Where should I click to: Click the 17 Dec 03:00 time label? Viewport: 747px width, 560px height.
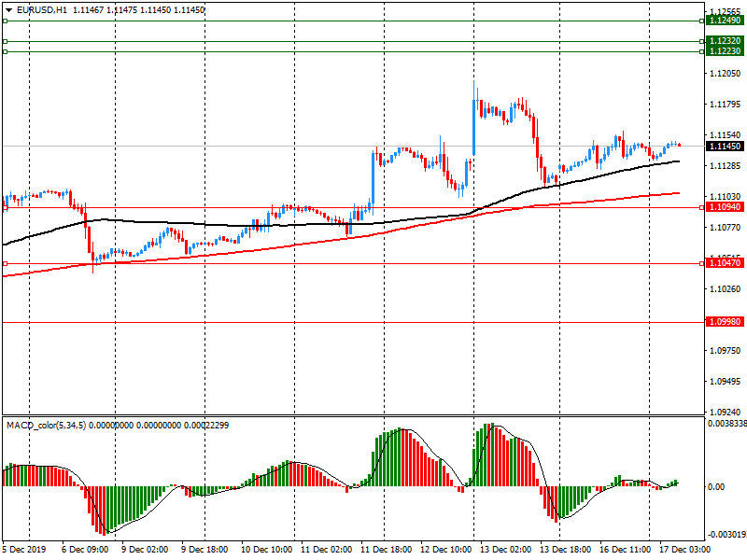(x=685, y=550)
